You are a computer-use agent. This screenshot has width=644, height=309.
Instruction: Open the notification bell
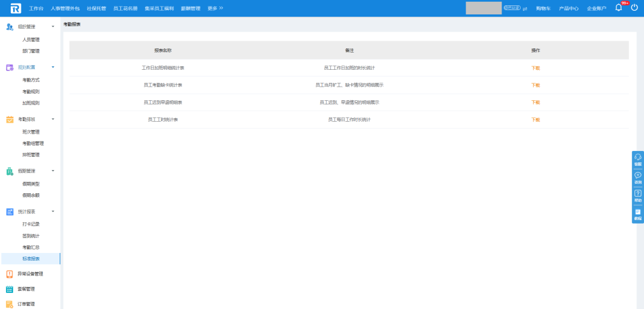(x=618, y=8)
